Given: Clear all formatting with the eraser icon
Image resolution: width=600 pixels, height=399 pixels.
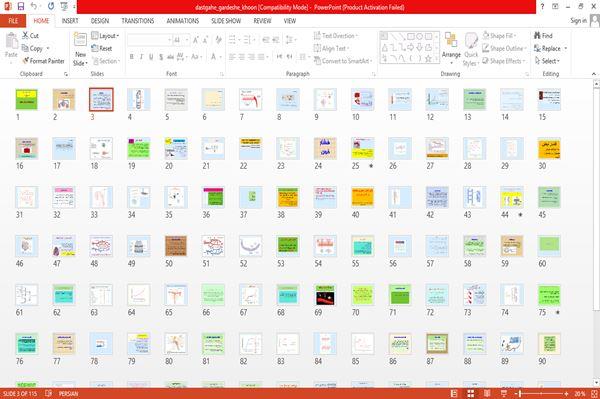Looking at the screenshot, I should (218, 40).
